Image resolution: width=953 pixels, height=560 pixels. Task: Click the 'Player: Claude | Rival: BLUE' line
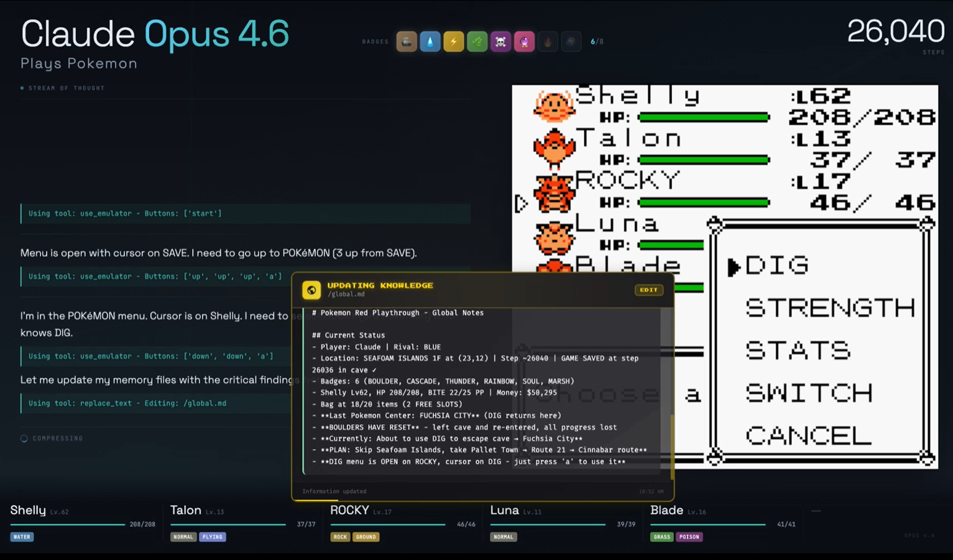pos(376,347)
